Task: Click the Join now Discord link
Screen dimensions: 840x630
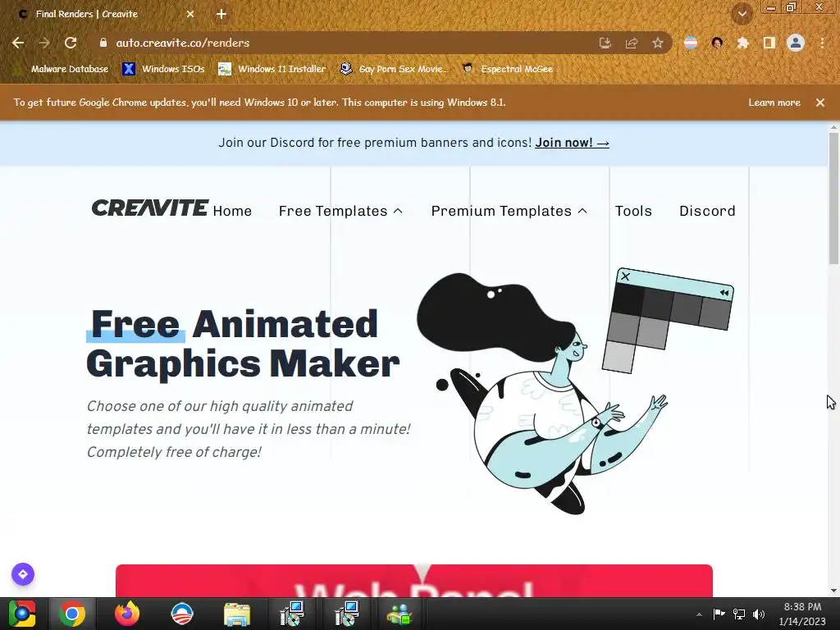Action: click(x=572, y=143)
